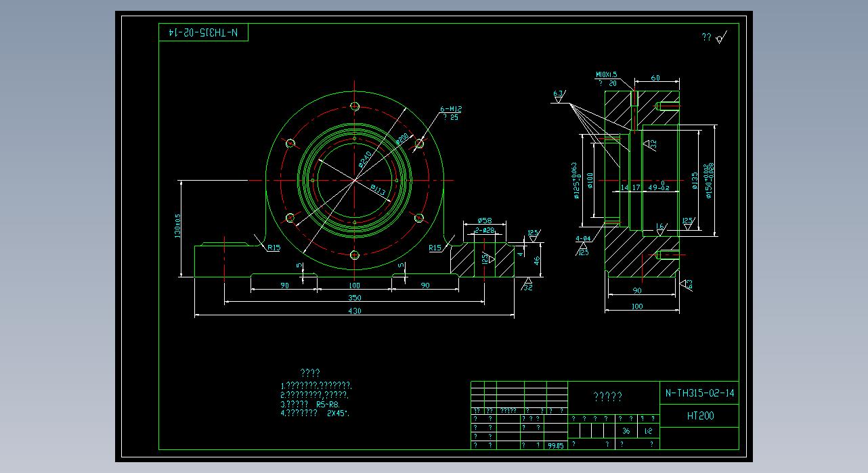The width and height of the screenshot is (868, 473).
Task: Click the 100 width dimension under section view
Action: (636, 307)
